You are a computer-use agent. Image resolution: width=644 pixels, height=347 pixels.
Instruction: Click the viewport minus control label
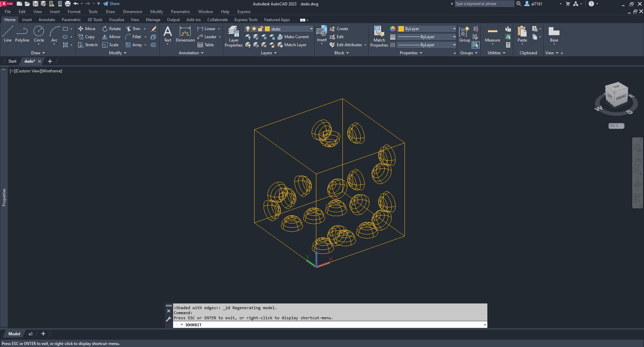click(x=12, y=71)
